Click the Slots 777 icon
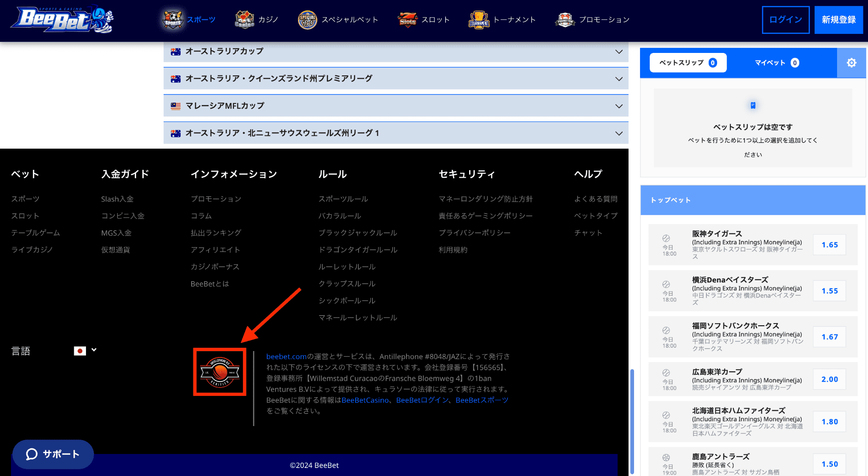The image size is (868, 476). pyautogui.click(x=408, y=19)
